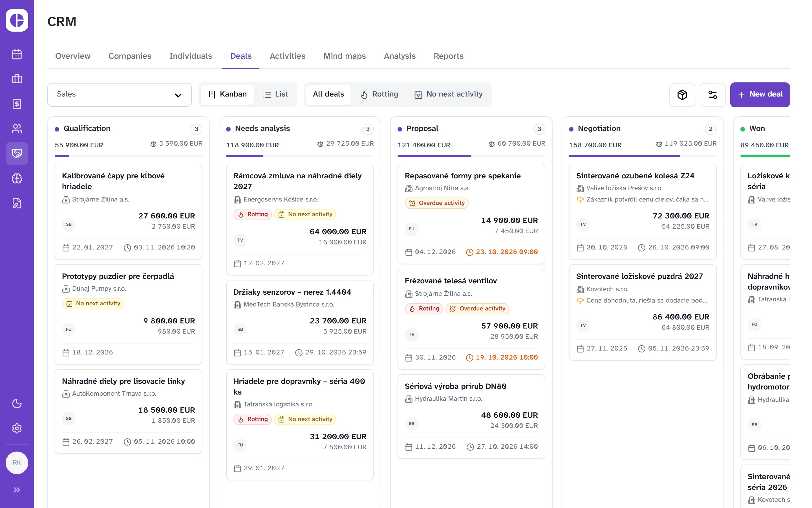This screenshot has height=508, width=812.
Task: Open the Overview tab
Action: coord(73,56)
